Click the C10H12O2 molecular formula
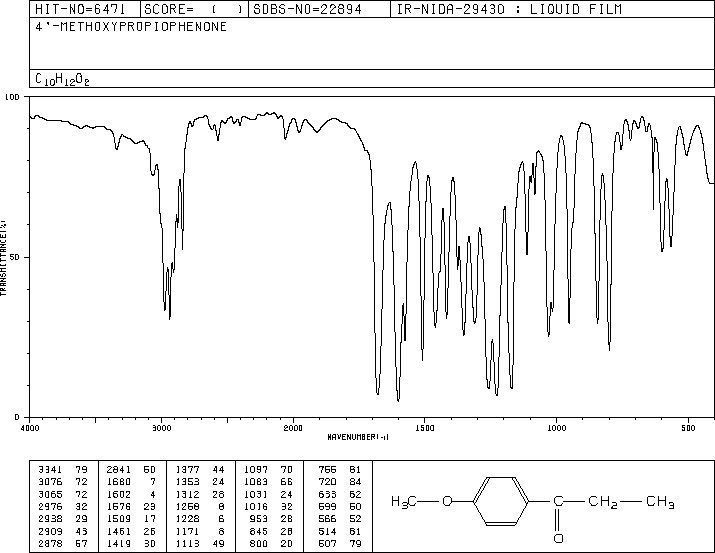The width and height of the screenshot is (715, 553). [x=62, y=79]
